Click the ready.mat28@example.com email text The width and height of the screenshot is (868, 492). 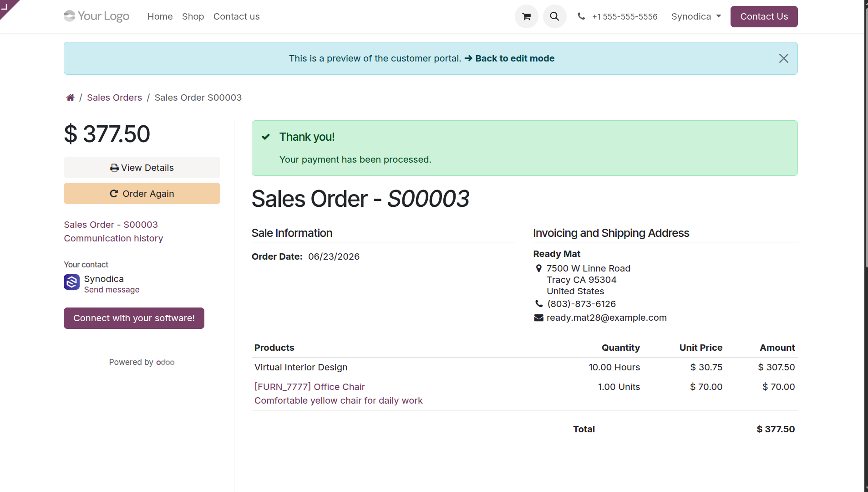pos(606,318)
